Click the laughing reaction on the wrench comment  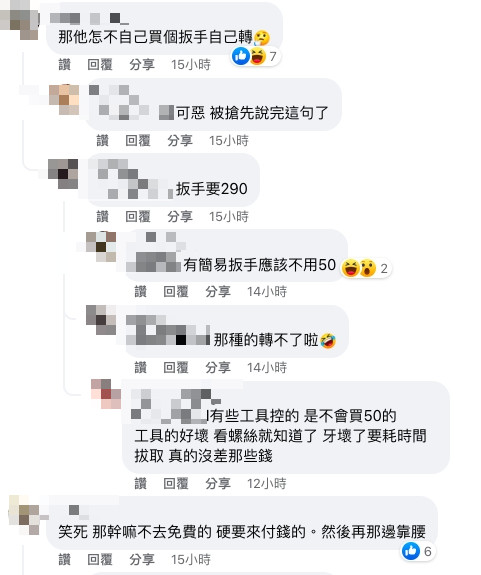pyautogui.click(x=257, y=56)
